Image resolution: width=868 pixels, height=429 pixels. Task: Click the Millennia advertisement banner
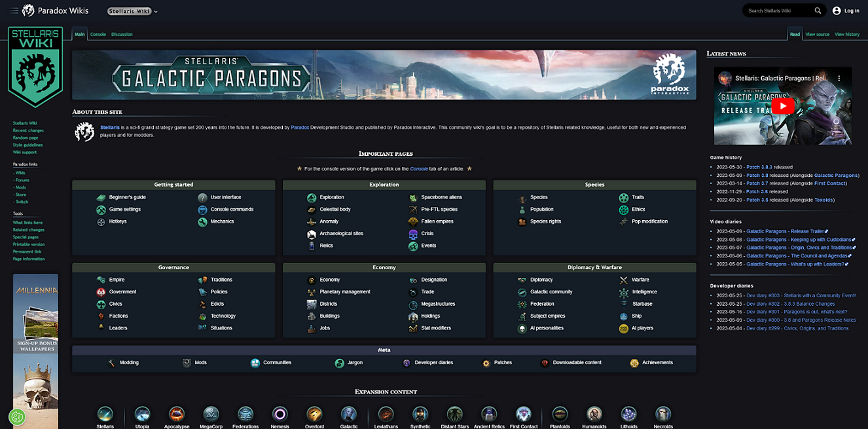(35, 351)
